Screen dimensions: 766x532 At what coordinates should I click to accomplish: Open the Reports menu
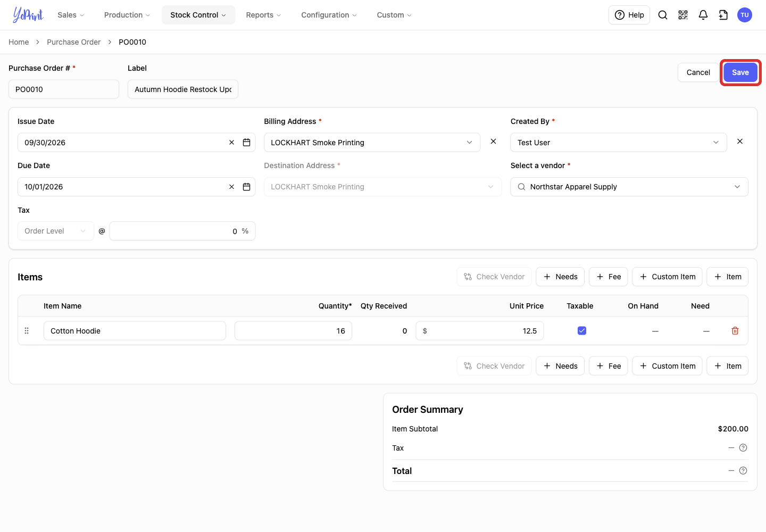pyautogui.click(x=263, y=15)
